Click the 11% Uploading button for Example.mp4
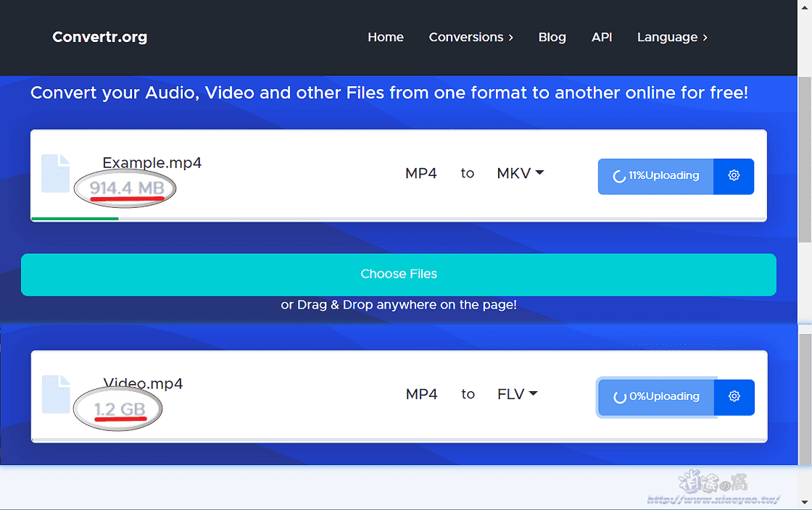Screen dimensions: 812x510 pyautogui.click(x=655, y=176)
